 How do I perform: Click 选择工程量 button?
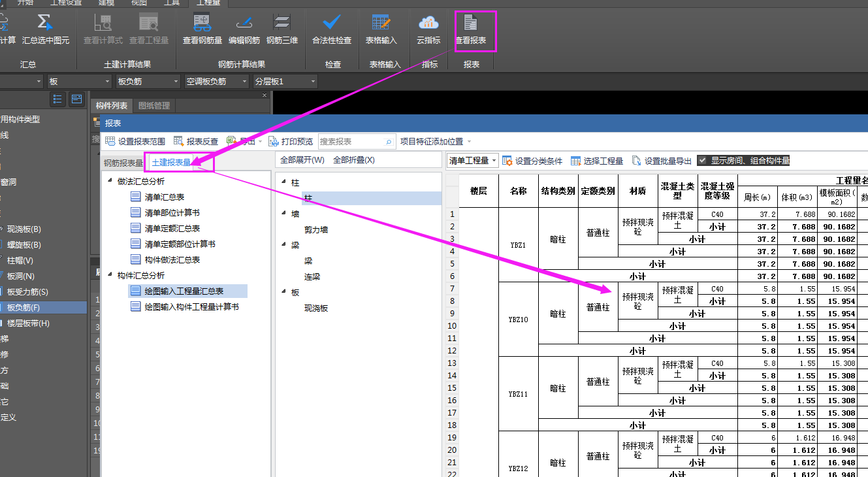tap(597, 161)
